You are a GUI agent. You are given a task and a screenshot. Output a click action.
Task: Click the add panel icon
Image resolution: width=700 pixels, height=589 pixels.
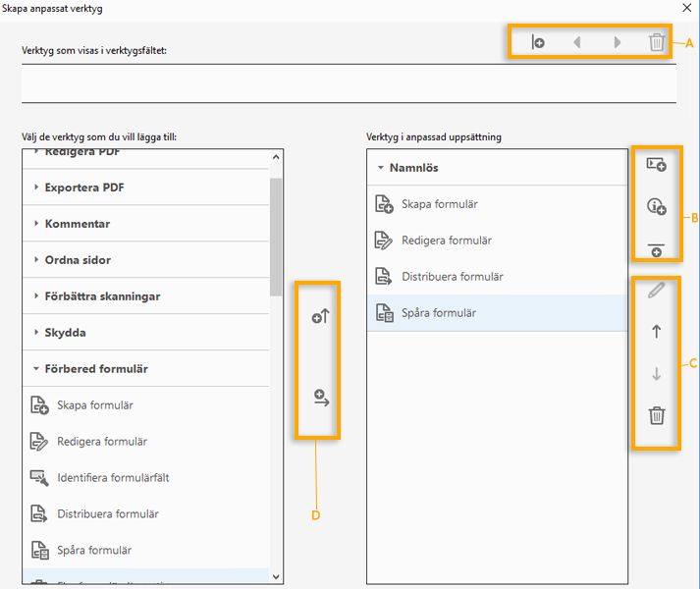click(x=656, y=165)
